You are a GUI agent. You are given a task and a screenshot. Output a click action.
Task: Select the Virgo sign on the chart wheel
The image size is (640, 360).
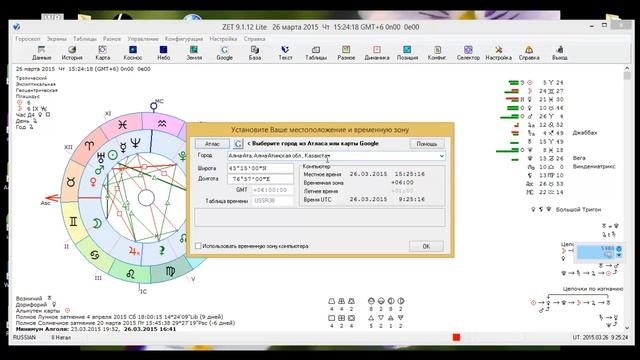170,272
